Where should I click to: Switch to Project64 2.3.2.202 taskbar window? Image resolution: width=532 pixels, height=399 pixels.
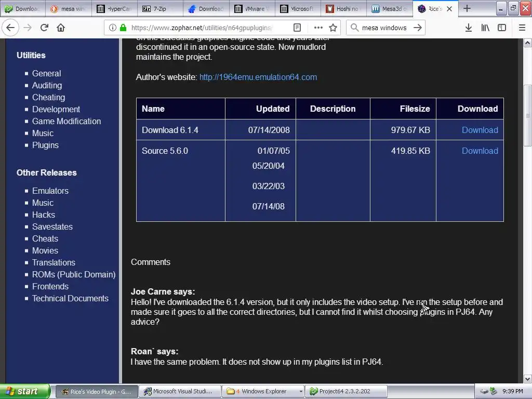coord(346,391)
